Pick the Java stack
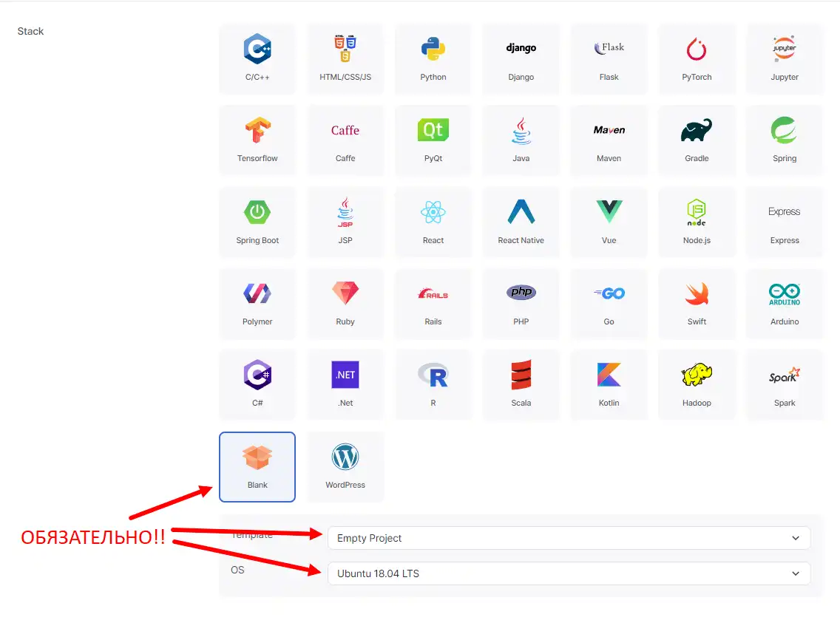 pos(521,140)
